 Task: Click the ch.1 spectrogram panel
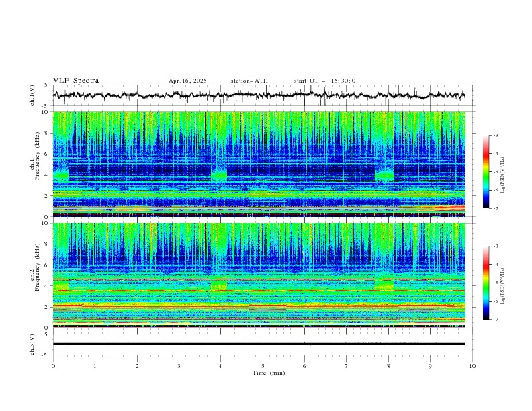(x=259, y=164)
